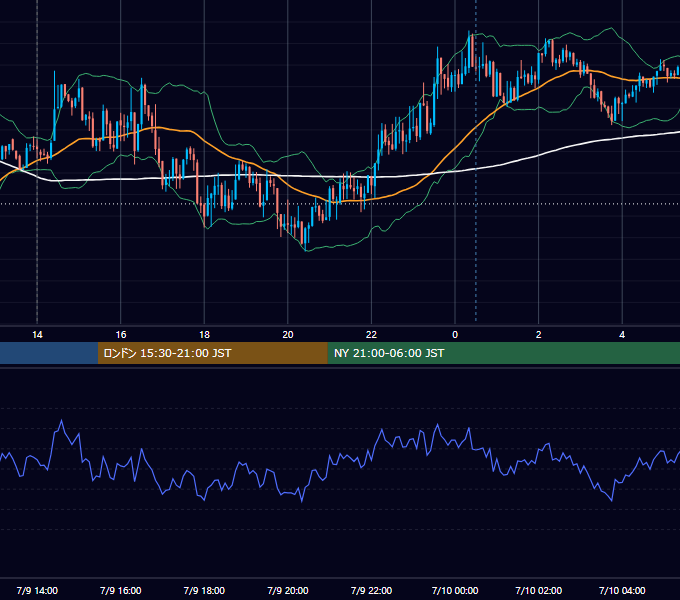The height and width of the screenshot is (600, 680).
Task: Click the 7/9 22:00 date label
Action: (x=371, y=590)
